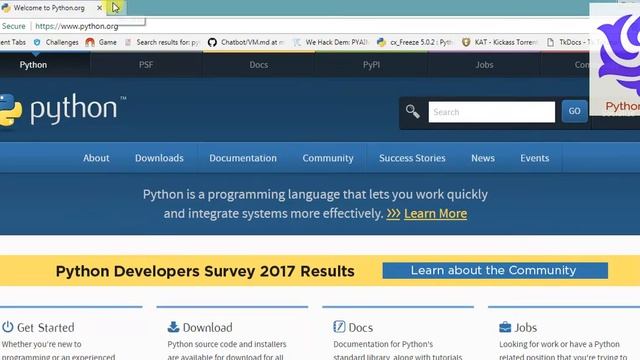Select the Welcome to Python.org browser tab
The height and width of the screenshot is (360, 640).
49,8
